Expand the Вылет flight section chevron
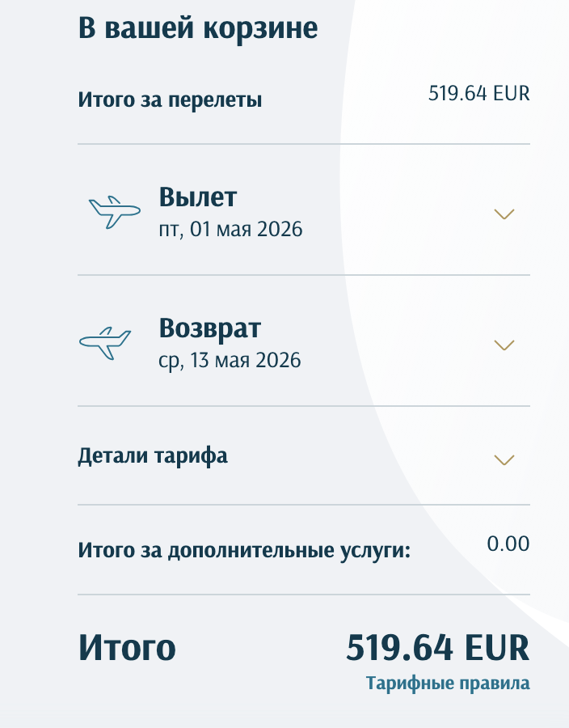Screen dimensions: 569x728 click(504, 214)
